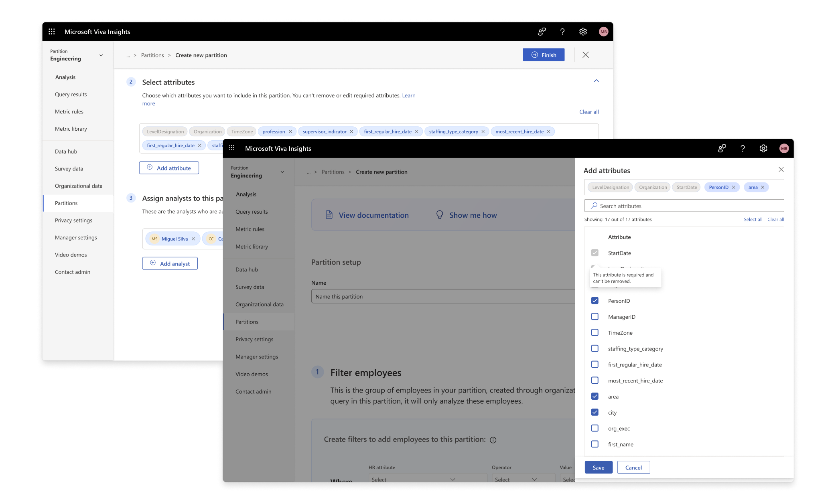Screen dimensions: 836x504
Task: Open Privacy settings in the back sidebar
Action: click(73, 221)
